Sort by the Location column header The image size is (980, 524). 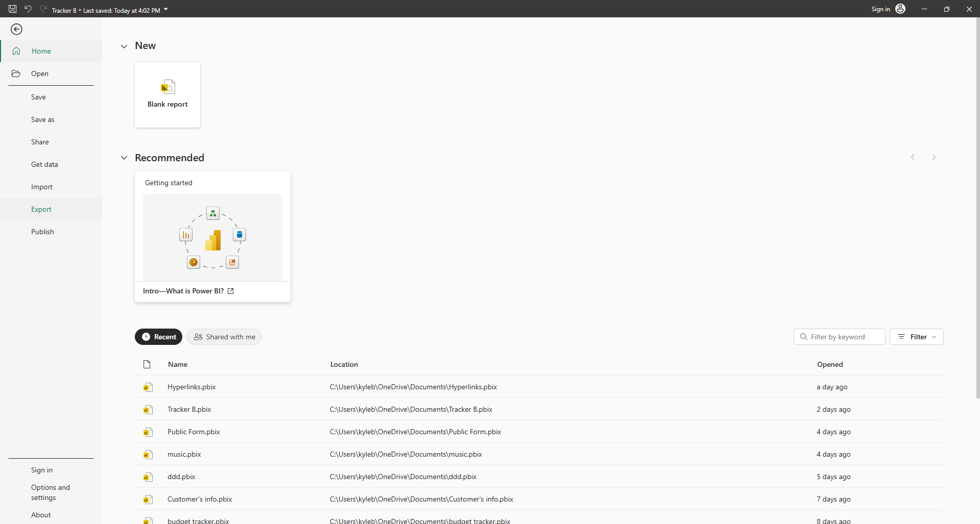click(x=344, y=364)
